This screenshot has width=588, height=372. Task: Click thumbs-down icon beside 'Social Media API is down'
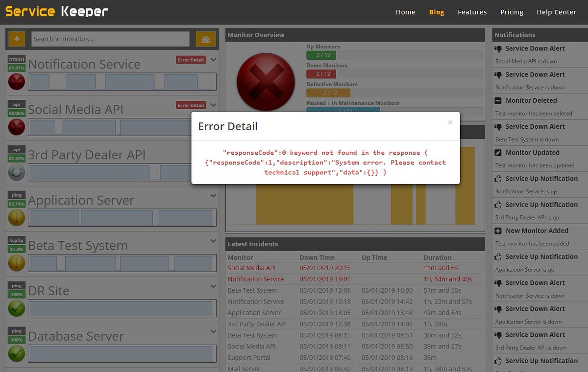click(498, 48)
